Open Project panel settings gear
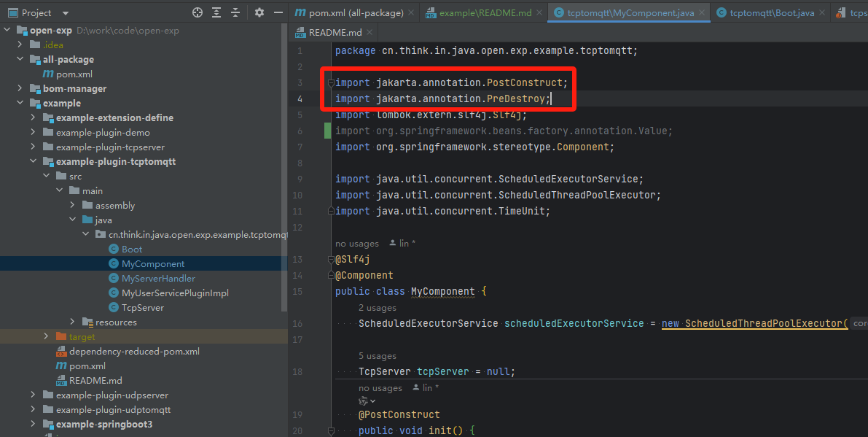 [x=259, y=12]
